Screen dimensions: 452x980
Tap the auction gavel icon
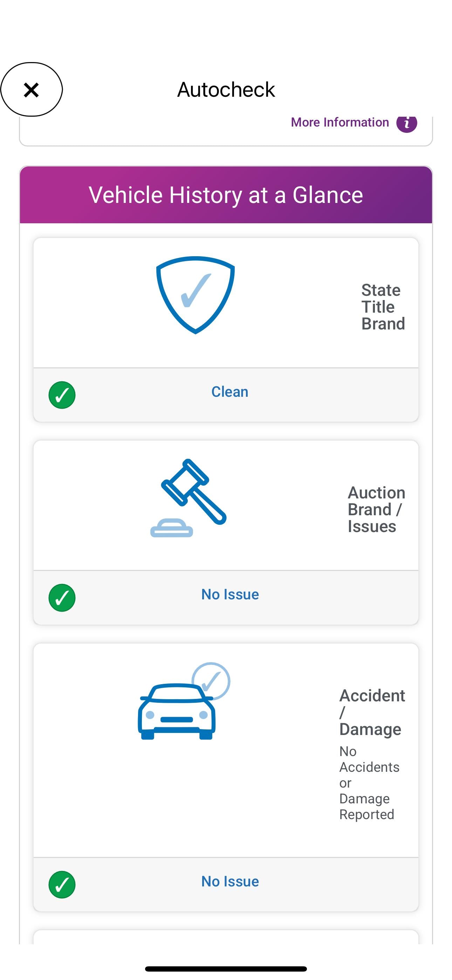tap(189, 498)
